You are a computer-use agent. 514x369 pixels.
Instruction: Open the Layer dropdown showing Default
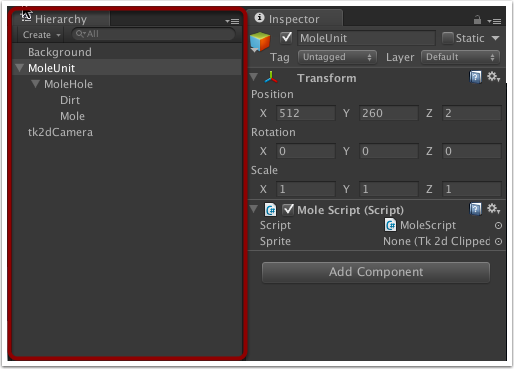click(x=460, y=57)
